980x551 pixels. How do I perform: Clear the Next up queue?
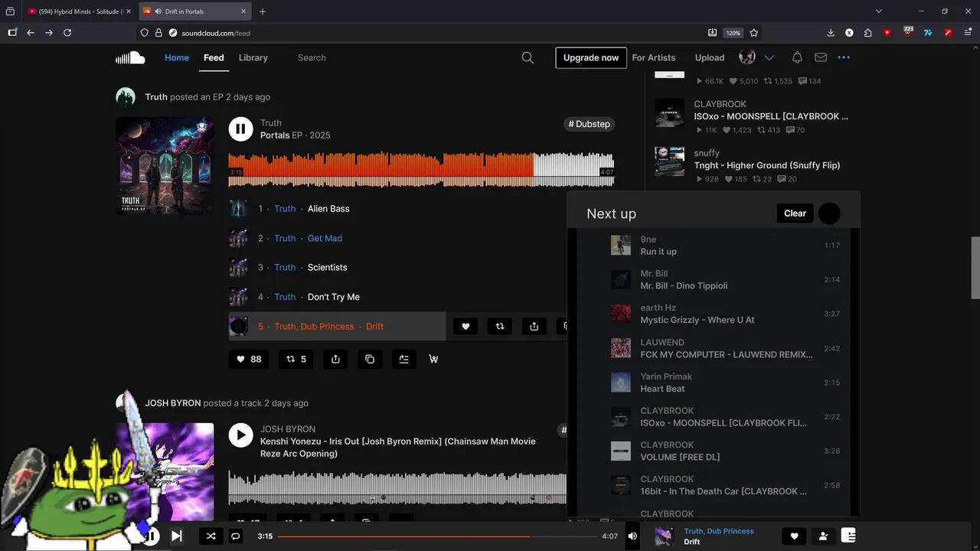795,214
